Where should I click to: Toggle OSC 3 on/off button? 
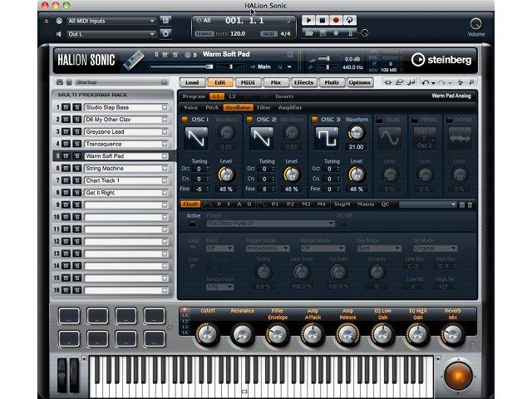(x=314, y=120)
